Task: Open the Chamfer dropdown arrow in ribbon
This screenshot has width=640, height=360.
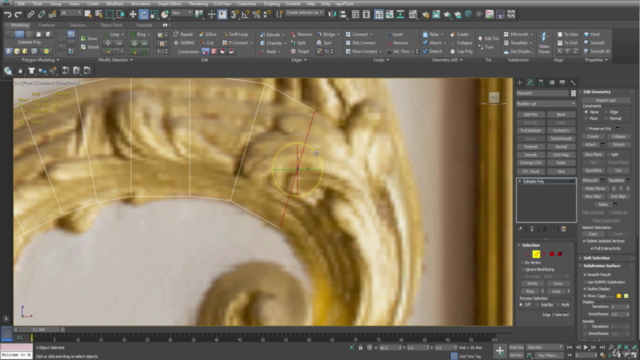Action: (285, 43)
